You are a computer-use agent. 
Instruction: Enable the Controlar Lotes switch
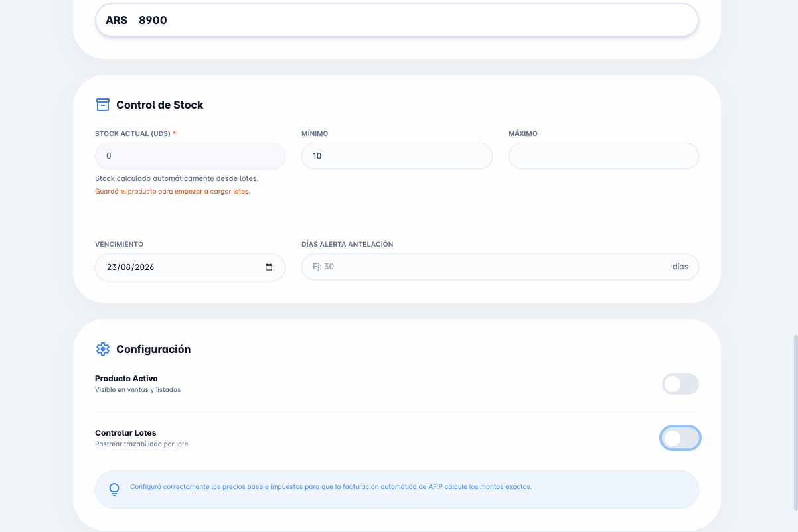(680, 438)
